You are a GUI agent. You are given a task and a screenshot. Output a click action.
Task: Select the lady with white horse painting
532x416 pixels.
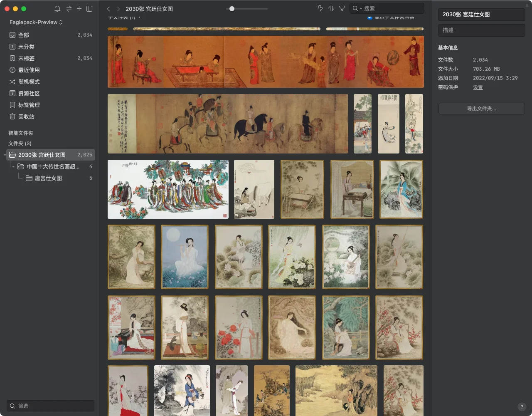coord(254,189)
